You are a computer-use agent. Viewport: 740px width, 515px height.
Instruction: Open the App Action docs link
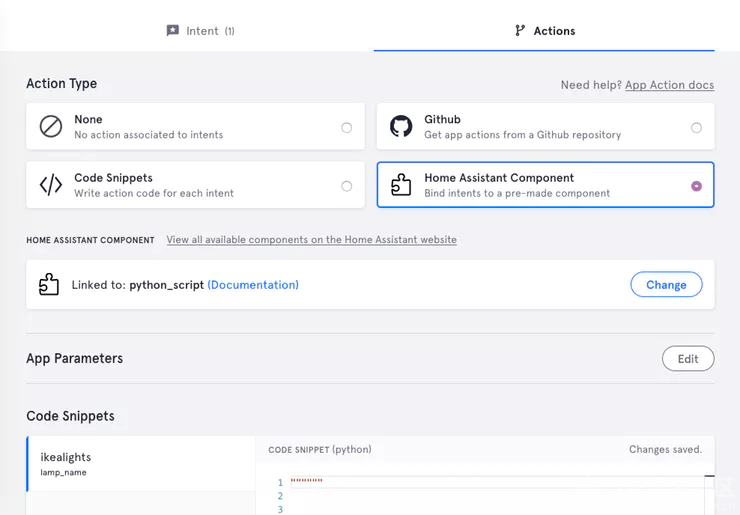point(669,85)
